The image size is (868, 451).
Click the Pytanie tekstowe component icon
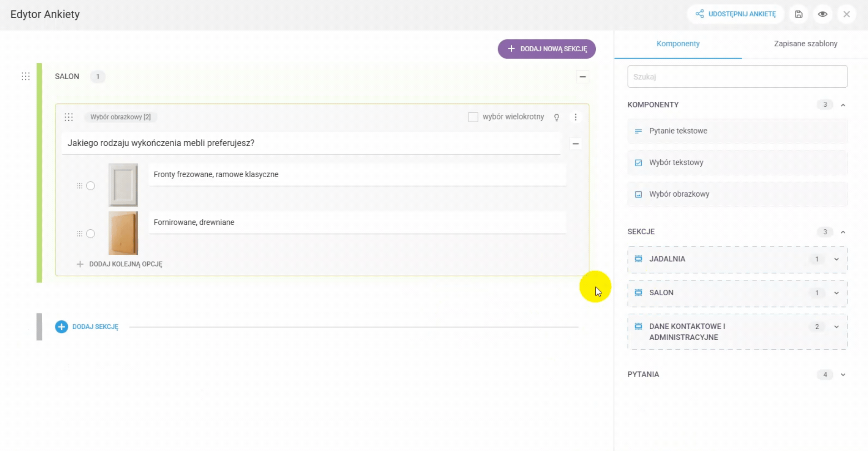(639, 131)
